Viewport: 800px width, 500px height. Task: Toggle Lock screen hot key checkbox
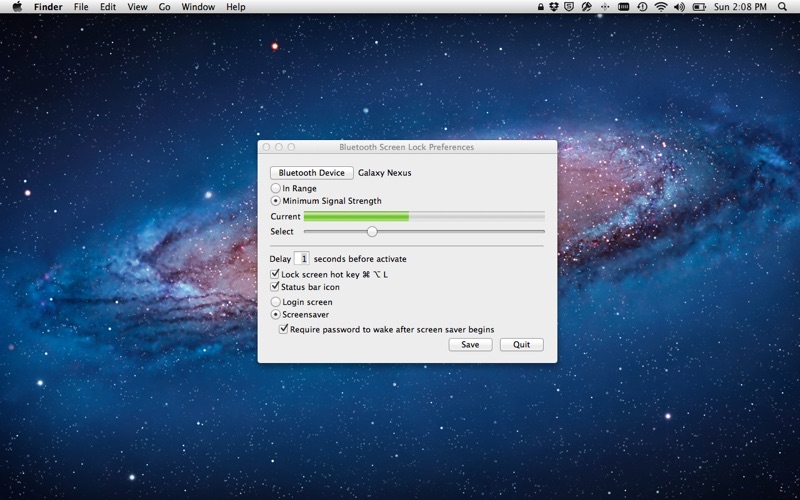pyautogui.click(x=275, y=274)
